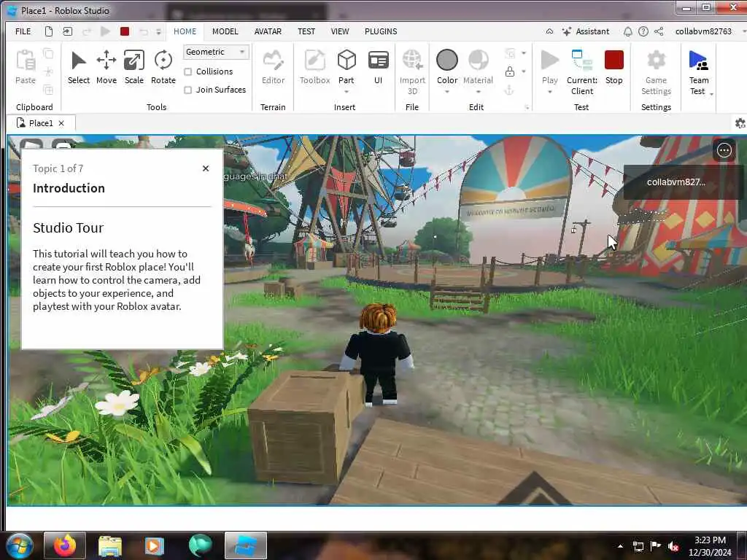Open the notifications bell
This screenshot has width=747, height=560.
coord(628,31)
